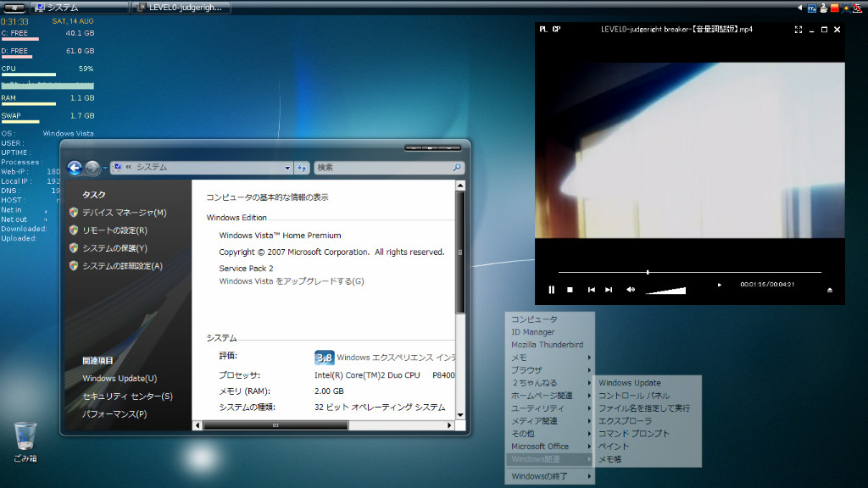
Task: Select Windows Update in submenu
Action: click(x=647, y=383)
